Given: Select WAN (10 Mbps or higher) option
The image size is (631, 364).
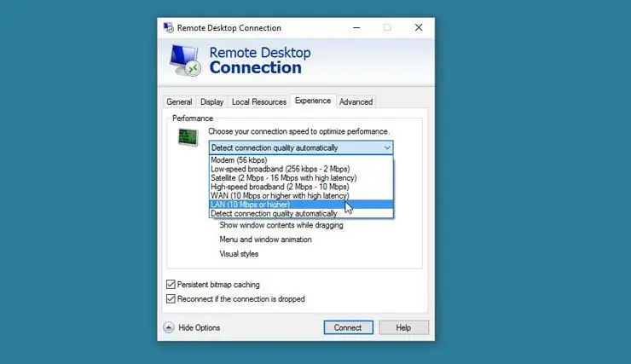Looking at the screenshot, I should (x=301, y=195).
